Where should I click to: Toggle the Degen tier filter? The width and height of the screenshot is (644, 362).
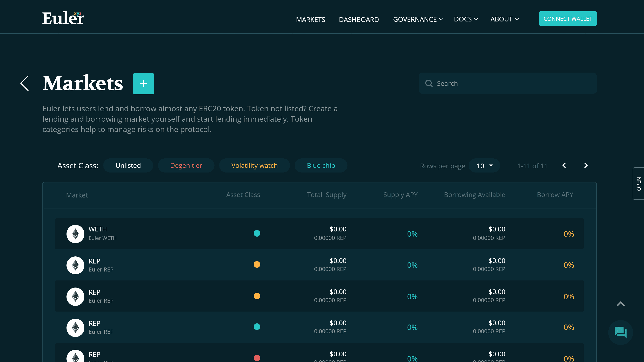(x=186, y=165)
